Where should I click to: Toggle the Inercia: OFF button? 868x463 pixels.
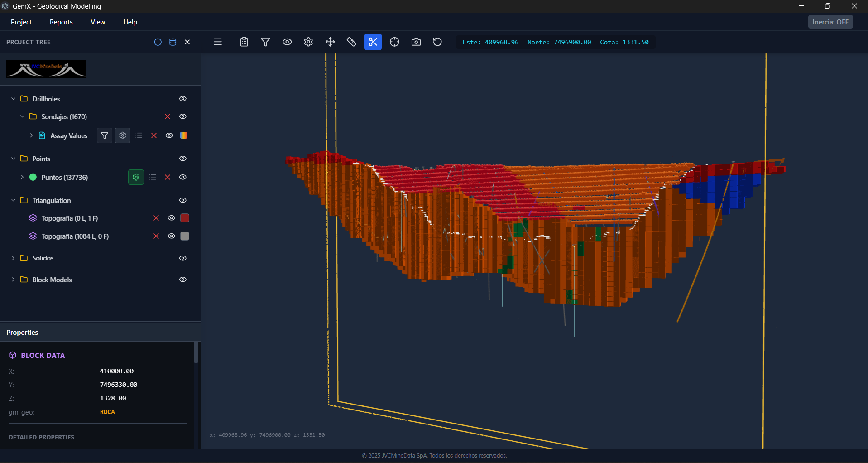[830, 22]
